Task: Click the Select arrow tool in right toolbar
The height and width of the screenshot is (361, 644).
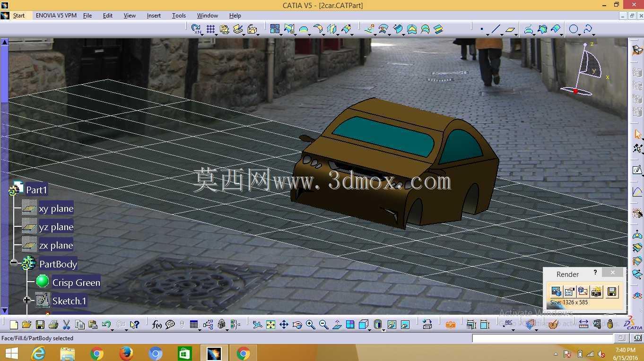Action: 638,135
